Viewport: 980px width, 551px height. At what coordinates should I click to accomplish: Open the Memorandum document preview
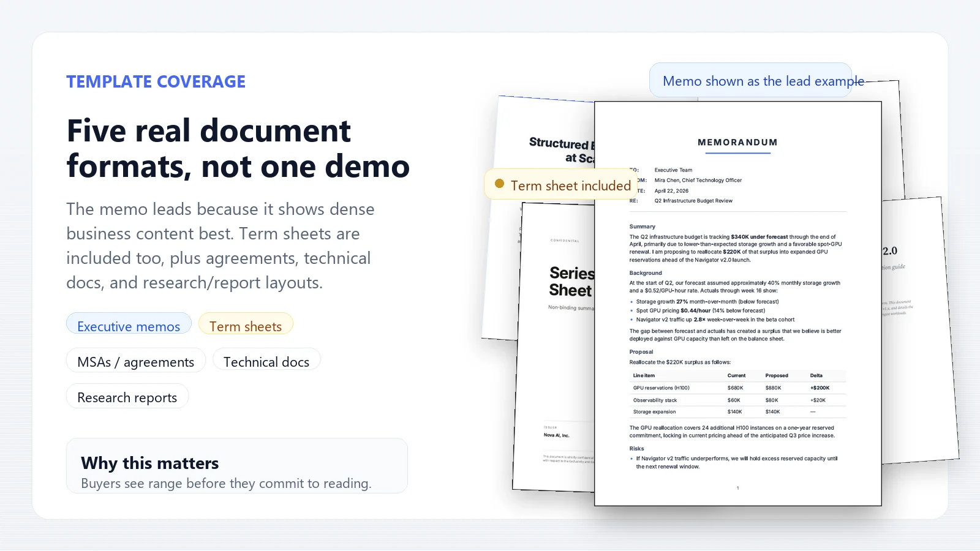(x=737, y=303)
